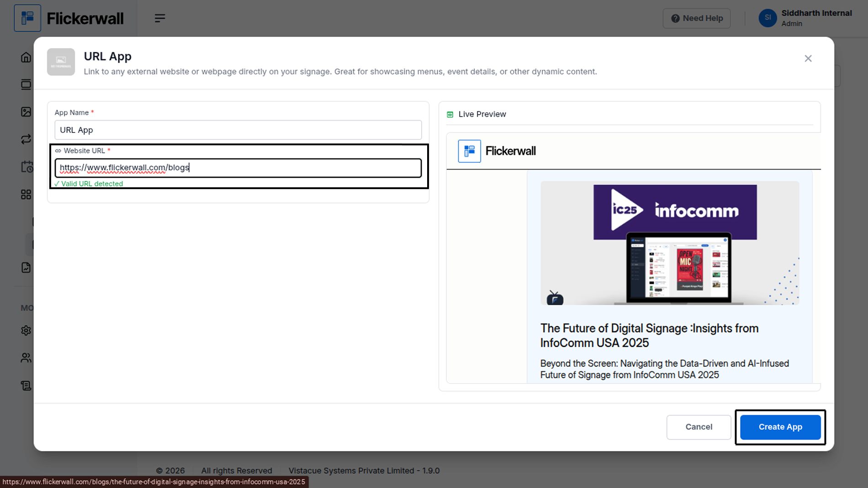This screenshot has width=868, height=488.
Task: Click the Vistacue Systems Private Limited footer text
Action: [364, 471]
